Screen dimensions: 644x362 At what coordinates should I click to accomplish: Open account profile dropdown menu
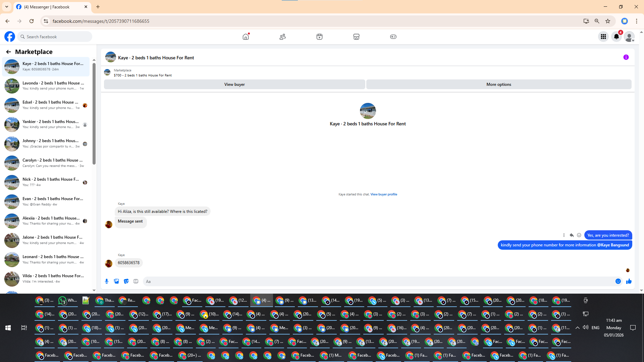point(629,37)
